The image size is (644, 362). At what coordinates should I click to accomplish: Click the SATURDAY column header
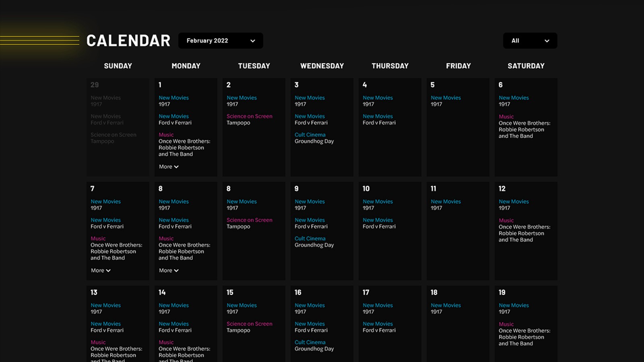[526, 66]
